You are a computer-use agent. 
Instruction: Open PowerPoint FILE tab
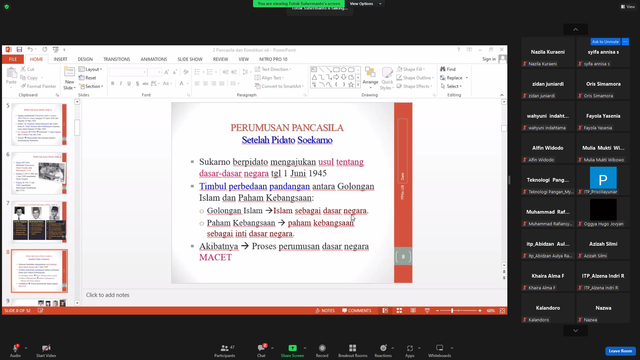coord(13,59)
